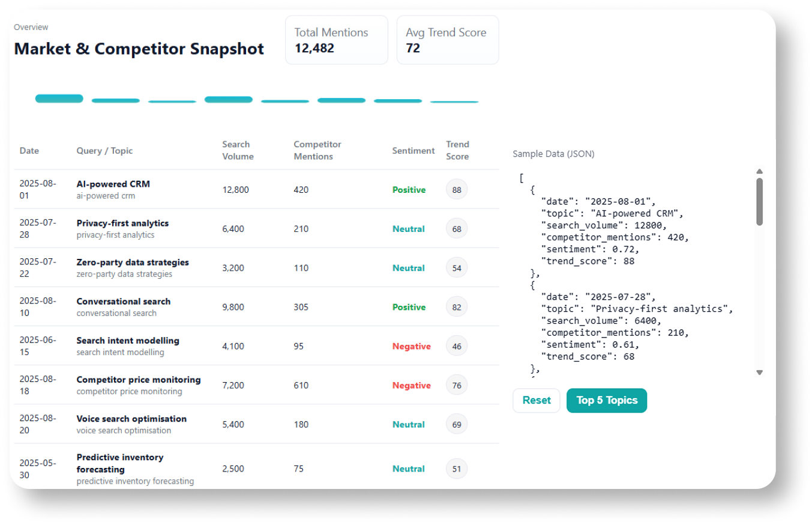Click the Top 5 Topics button

point(607,400)
